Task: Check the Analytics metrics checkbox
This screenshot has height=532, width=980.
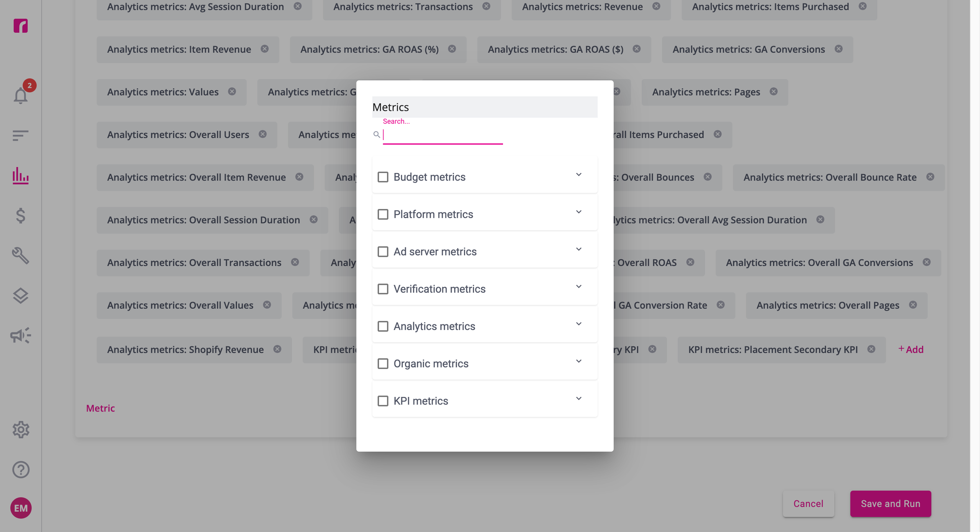Action: [383, 326]
